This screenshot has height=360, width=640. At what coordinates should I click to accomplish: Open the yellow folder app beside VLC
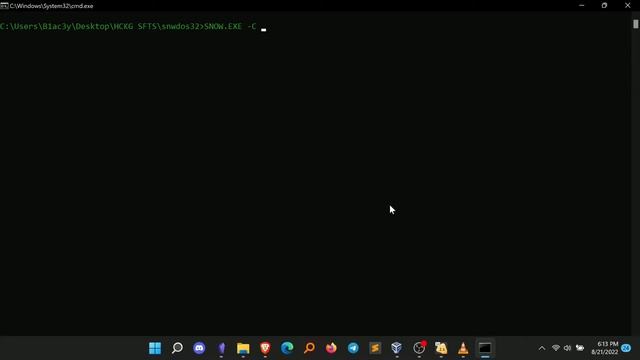(x=441, y=348)
